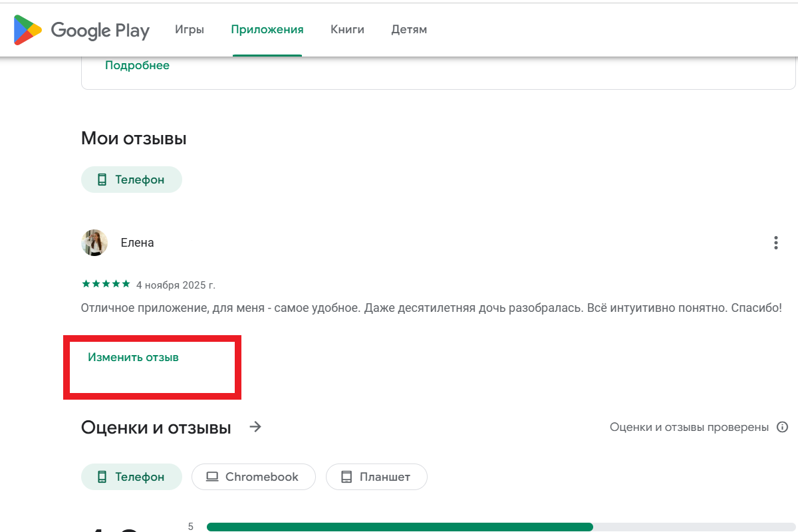The height and width of the screenshot is (532, 798).
Task: Click the arrow next to Оценки и отзывы
Action: pos(255,427)
